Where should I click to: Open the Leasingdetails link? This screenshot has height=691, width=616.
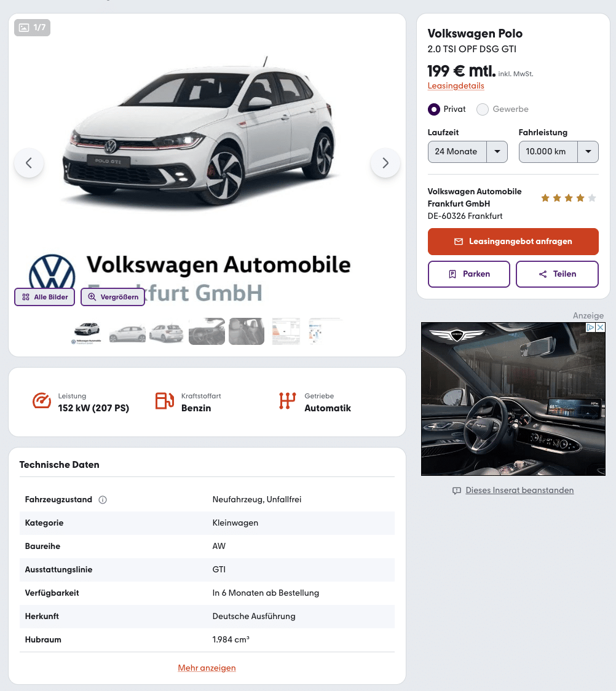coord(456,86)
